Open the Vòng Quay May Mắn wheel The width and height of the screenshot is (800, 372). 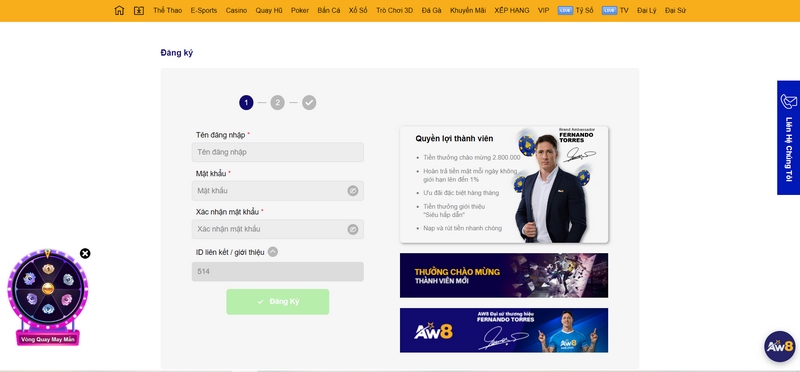click(47, 297)
